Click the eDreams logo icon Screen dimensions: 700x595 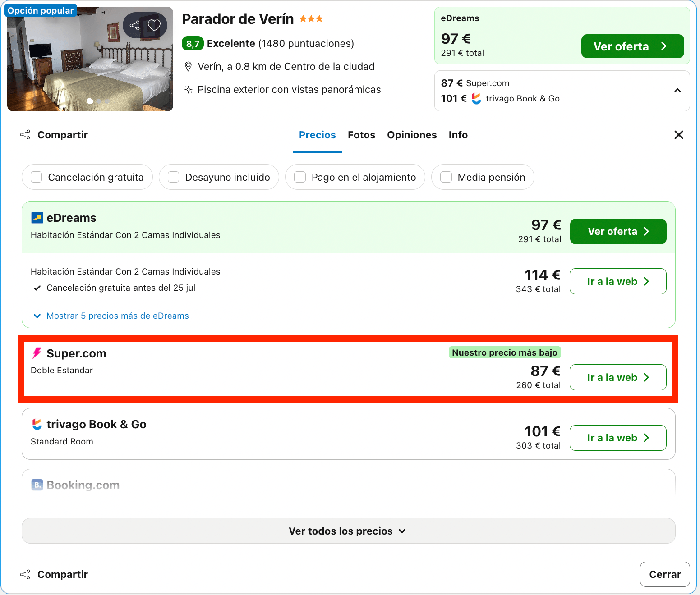coord(37,218)
